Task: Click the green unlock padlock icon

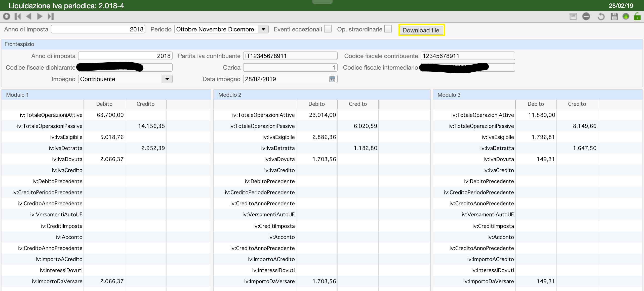Action: [637, 16]
